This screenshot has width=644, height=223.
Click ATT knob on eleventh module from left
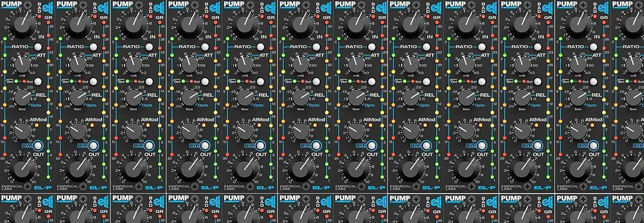click(579, 64)
